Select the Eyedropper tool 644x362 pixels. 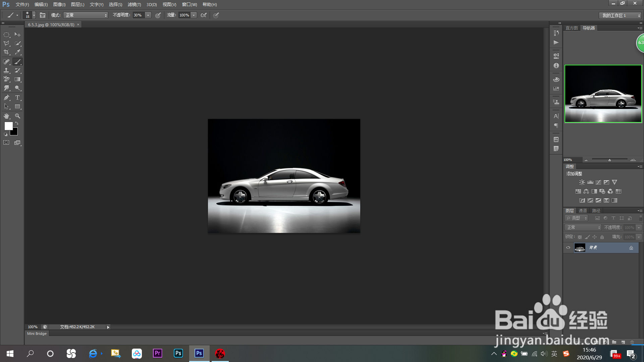(17, 52)
